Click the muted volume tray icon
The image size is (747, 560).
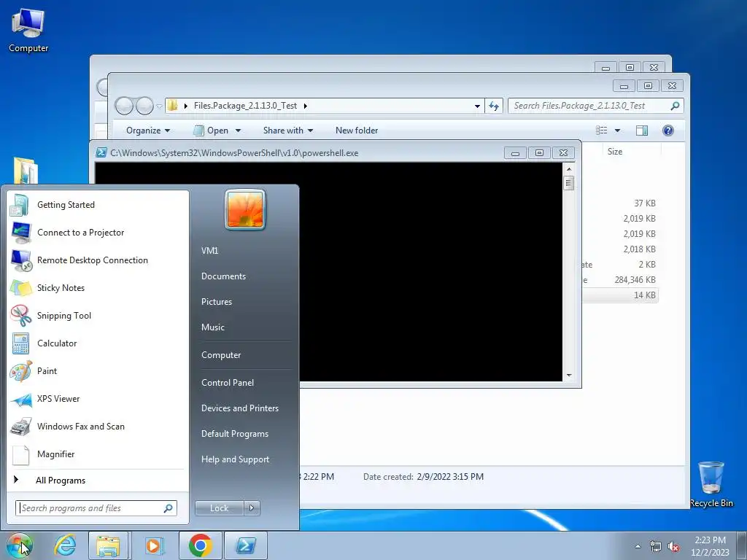(673, 547)
